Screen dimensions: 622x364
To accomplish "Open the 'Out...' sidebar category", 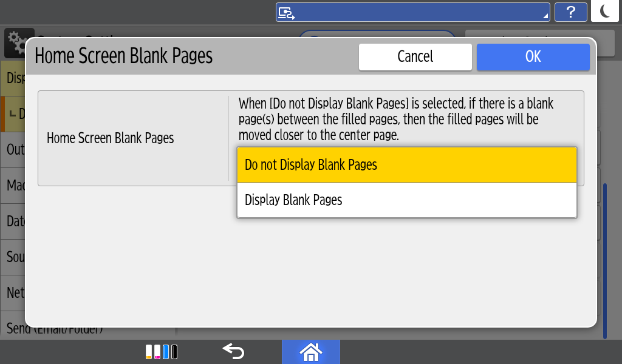I will [15, 149].
